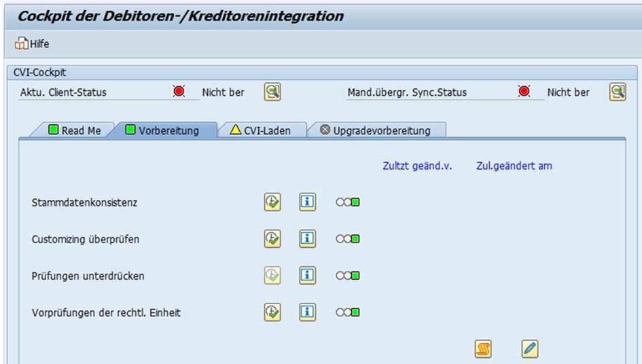Click the Zultzt geänd.v. column header
The width and height of the screenshot is (642, 364).
coord(417,166)
